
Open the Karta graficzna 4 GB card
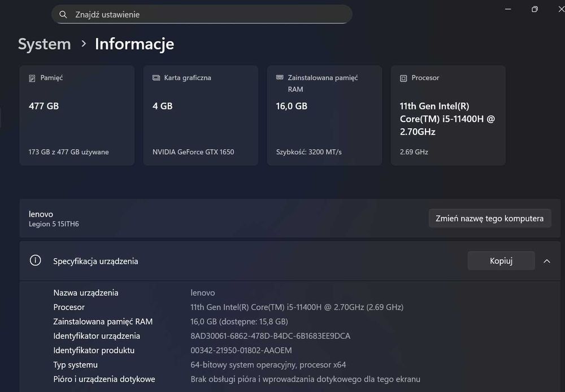pyautogui.click(x=201, y=115)
